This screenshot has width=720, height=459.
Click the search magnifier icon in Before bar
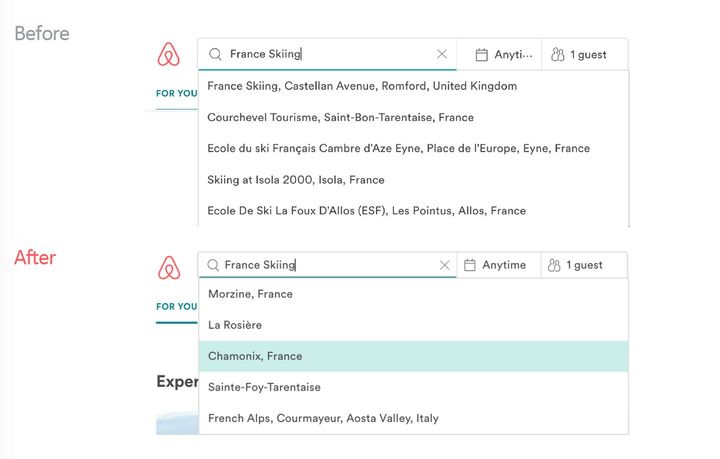tap(215, 54)
